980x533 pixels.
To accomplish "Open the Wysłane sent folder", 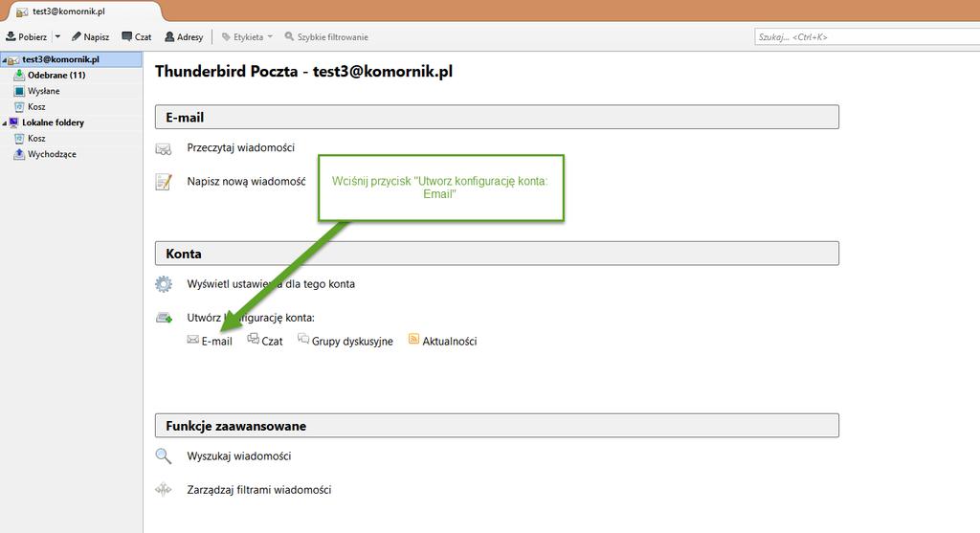I will coord(44,91).
